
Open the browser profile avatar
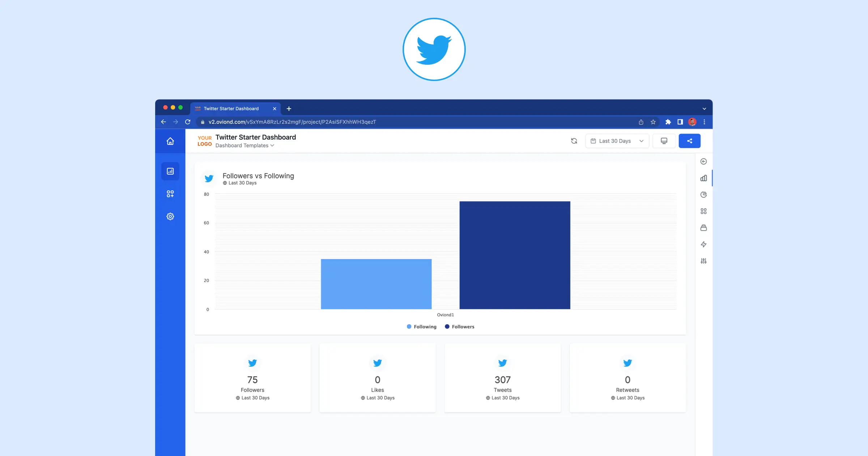point(692,122)
